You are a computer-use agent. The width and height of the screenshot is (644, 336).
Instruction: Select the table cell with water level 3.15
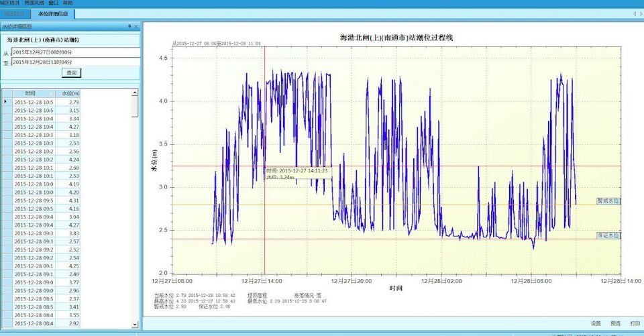pos(68,110)
